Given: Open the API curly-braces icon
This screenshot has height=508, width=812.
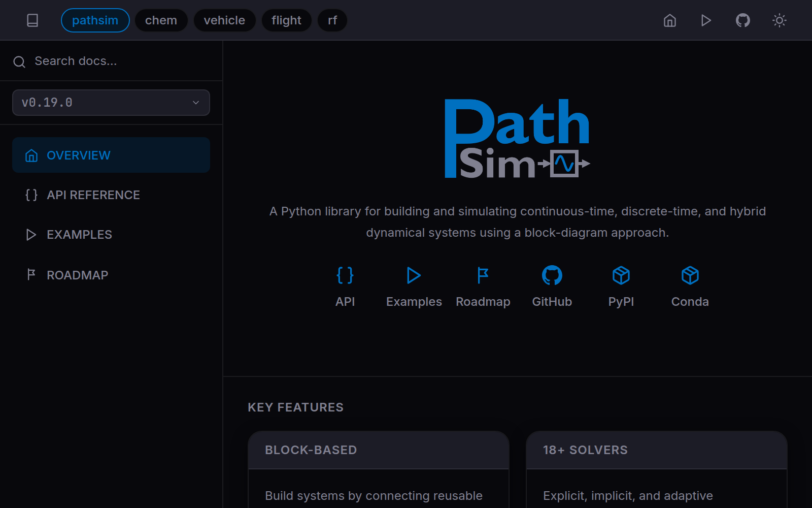Looking at the screenshot, I should click(x=345, y=275).
